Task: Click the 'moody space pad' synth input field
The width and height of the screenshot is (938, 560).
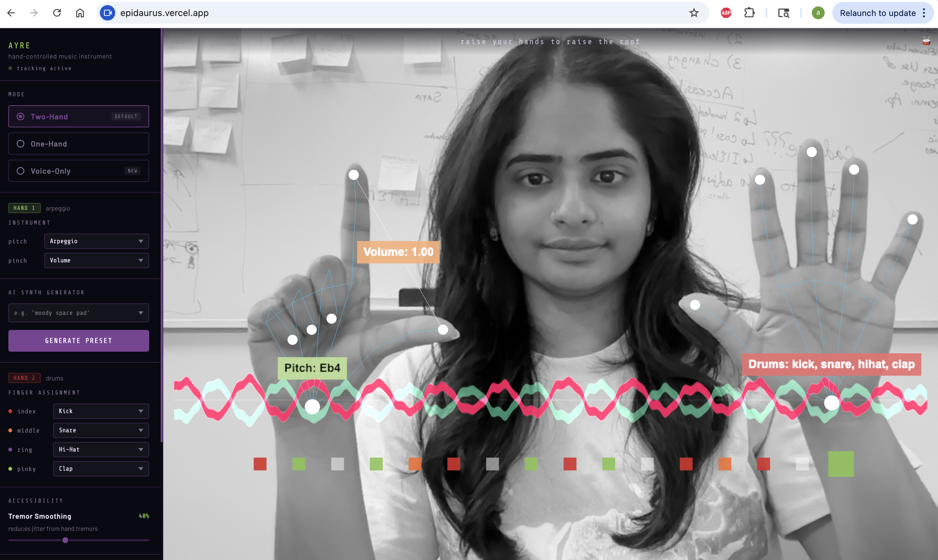Action: (74, 313)
